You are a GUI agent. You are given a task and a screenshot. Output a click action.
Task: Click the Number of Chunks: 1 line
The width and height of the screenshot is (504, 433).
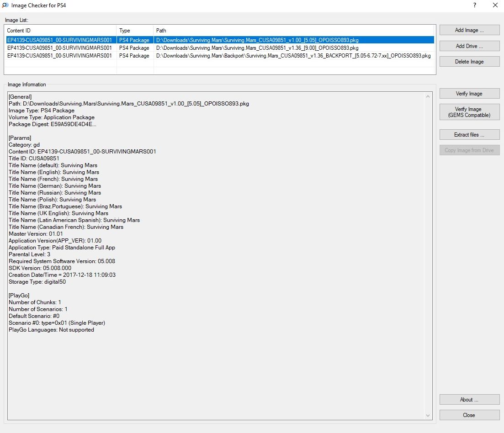click(x=35, y=302)
